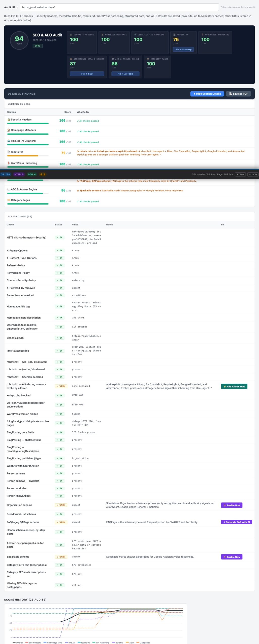Screen dimensions: 259x644
Task: Click Add Allows Now for AI crawlers
Action: pyautogui.click(x=234, y=386)
